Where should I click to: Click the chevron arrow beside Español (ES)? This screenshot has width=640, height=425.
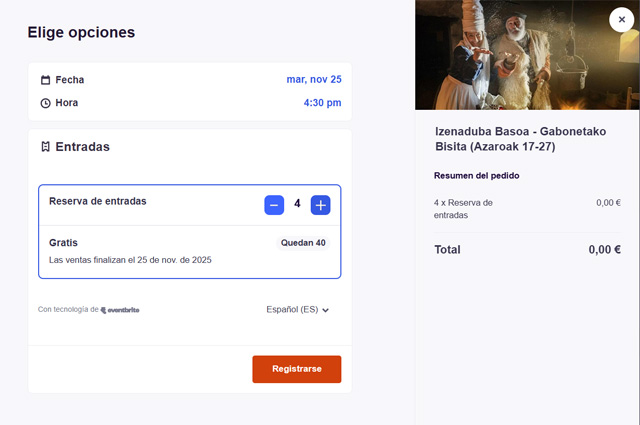coord(326,310)
